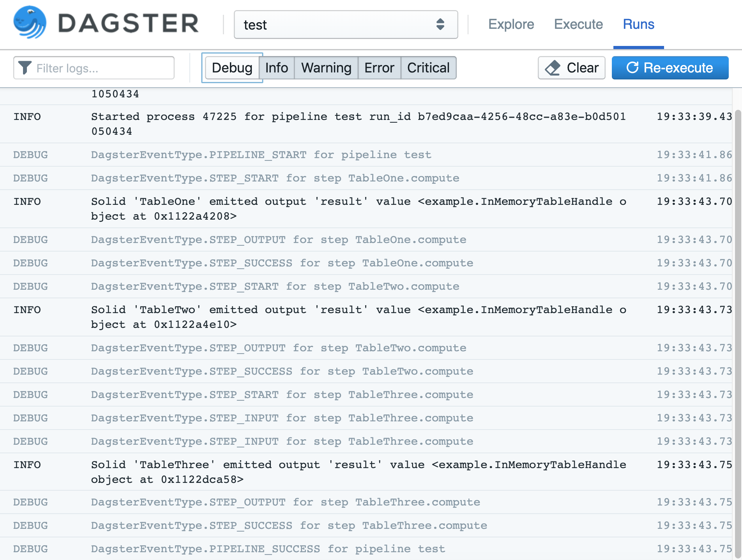The width and height of the screenshot is (742, 560).
Task: Click the eraser icon next to Clear
Action: pos(553,68)
